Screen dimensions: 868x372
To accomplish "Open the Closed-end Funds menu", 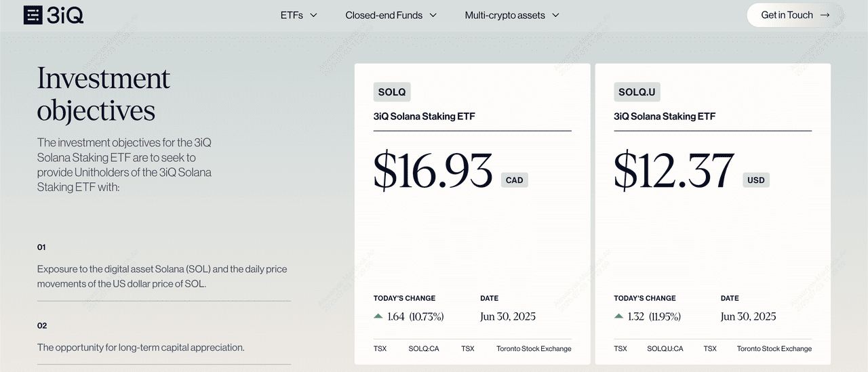I will 384,15.
